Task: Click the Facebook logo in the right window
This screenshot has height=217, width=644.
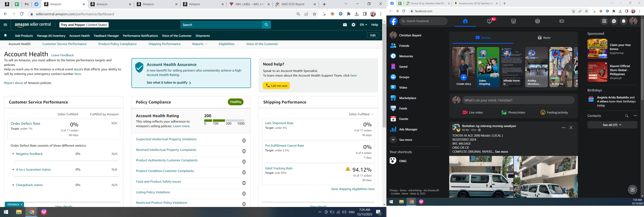Action: pyautogui.click(x=393, y=21)
